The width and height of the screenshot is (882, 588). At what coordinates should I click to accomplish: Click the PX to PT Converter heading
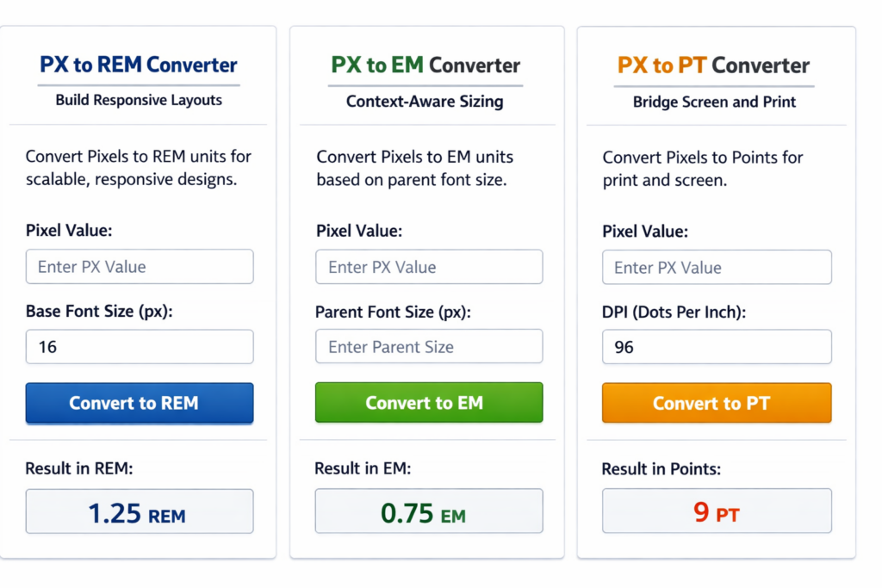click(x=713, y=65)
